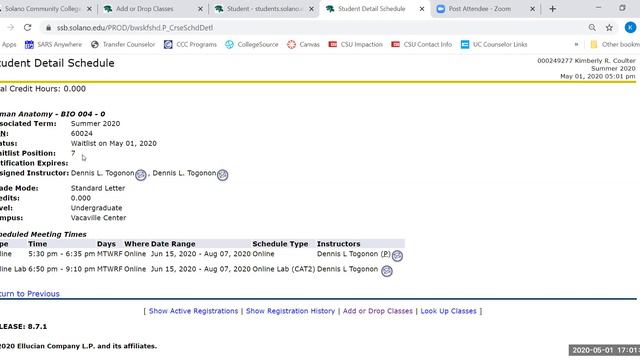Open the CSU Impaction bookmark
The width and height of the screenshot is (640, 360).
[356, 44]
